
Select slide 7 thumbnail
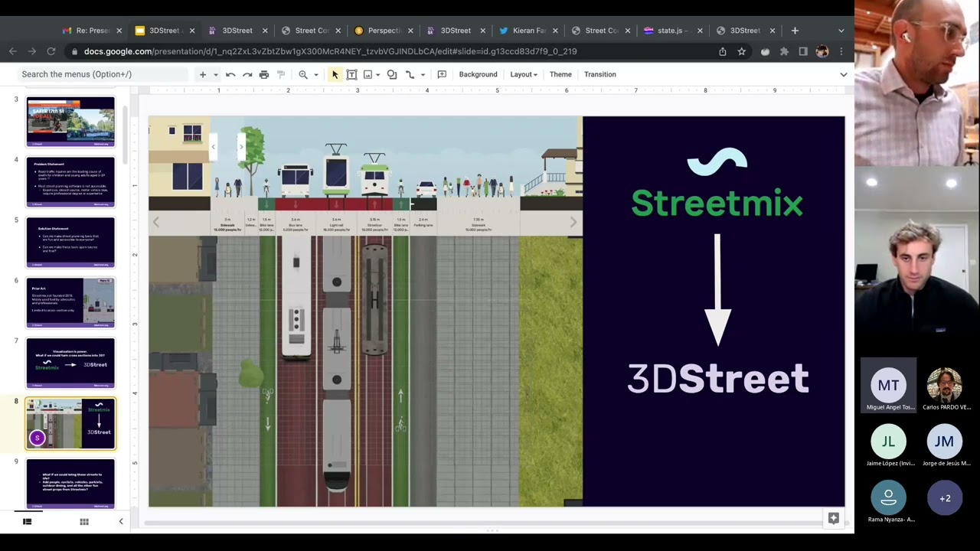(x=70, y=364)
